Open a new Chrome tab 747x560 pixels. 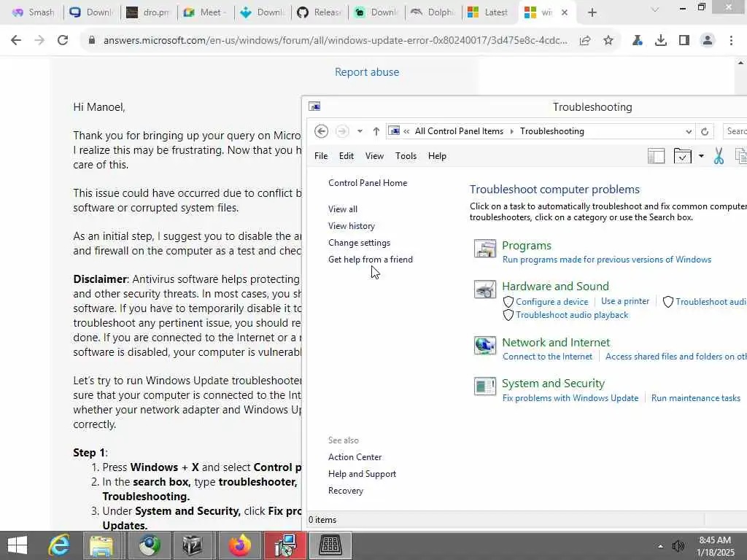[592, 12]
